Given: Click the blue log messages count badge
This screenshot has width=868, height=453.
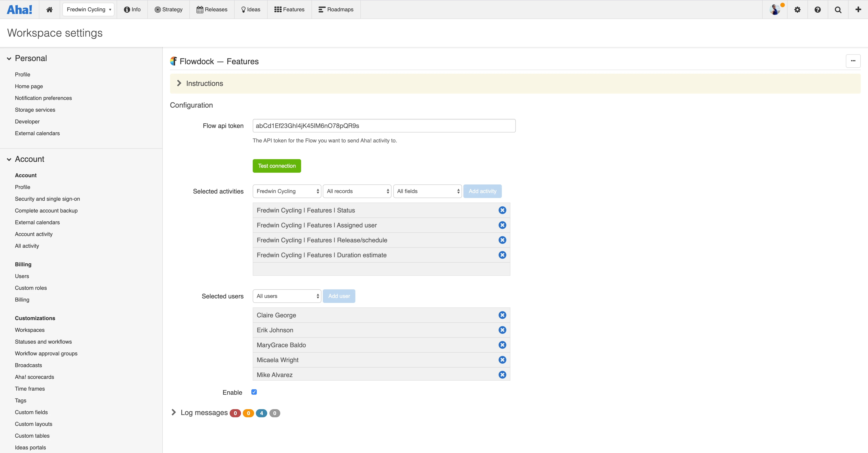Looking at the screenshot, I should (262, 413).
